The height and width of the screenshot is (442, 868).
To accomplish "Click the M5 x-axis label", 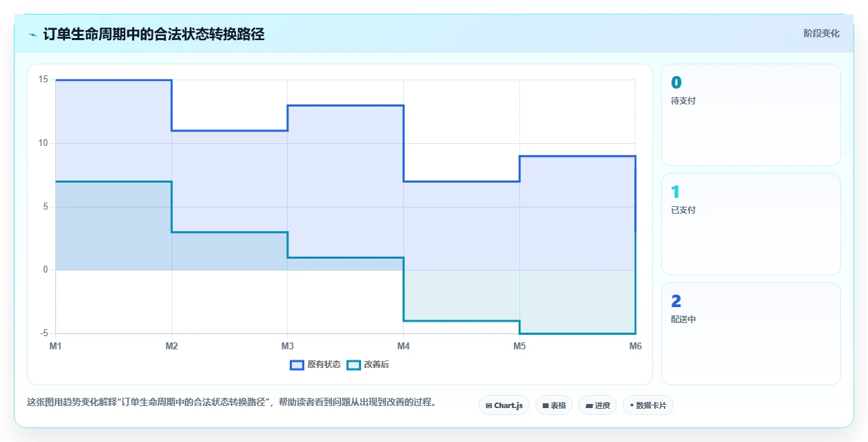I will pos(519,346).
